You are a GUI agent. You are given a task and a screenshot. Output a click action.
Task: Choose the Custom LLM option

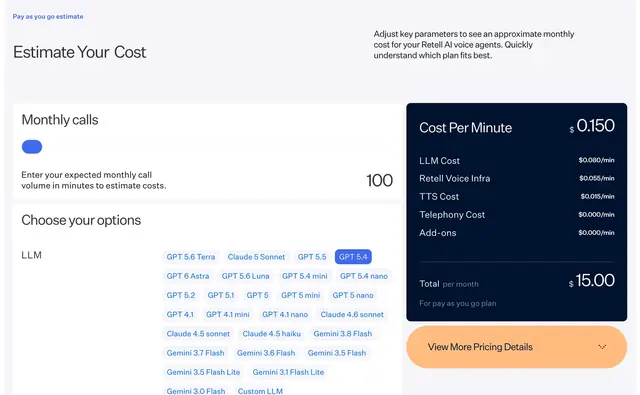coord(260,391)
